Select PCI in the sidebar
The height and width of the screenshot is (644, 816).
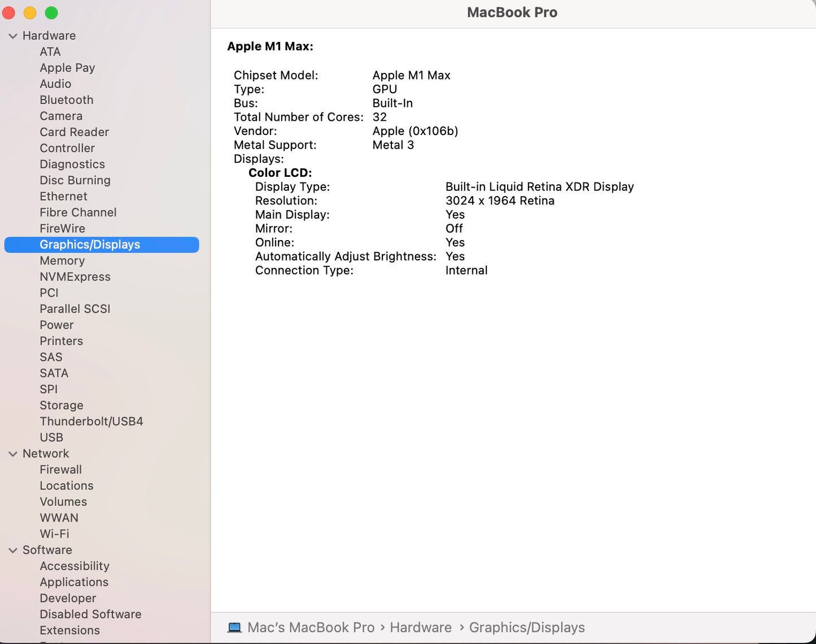coord(49,293)
